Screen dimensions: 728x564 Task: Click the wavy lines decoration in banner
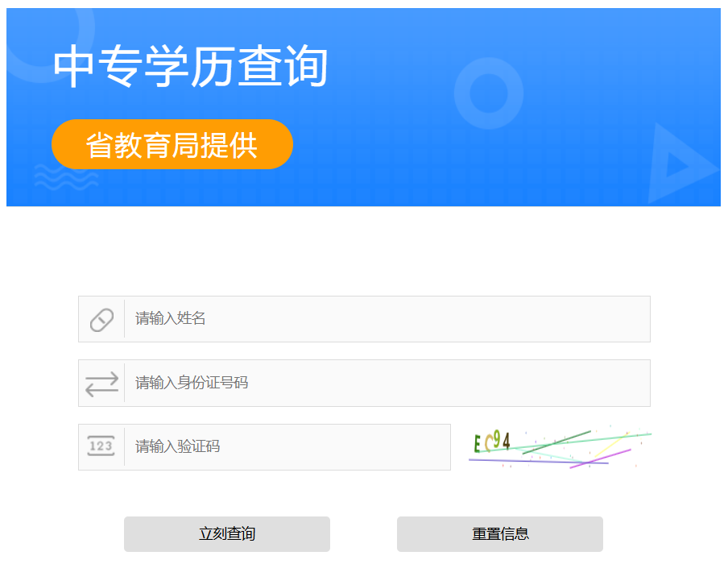[x=66, y=177]
